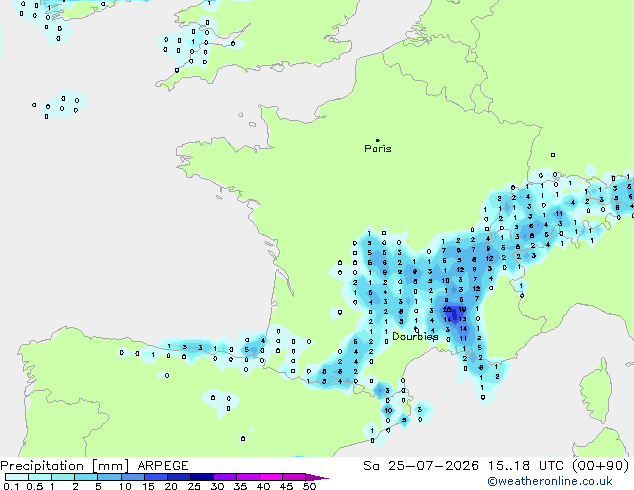This screenshot has width=634, height=490.
Task: Click the '45' legend scale label
Action: [x=287, y=486]
